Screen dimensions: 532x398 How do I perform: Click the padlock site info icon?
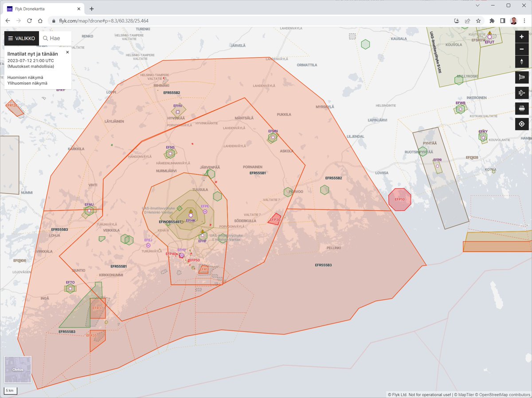(x=54, y=20)
